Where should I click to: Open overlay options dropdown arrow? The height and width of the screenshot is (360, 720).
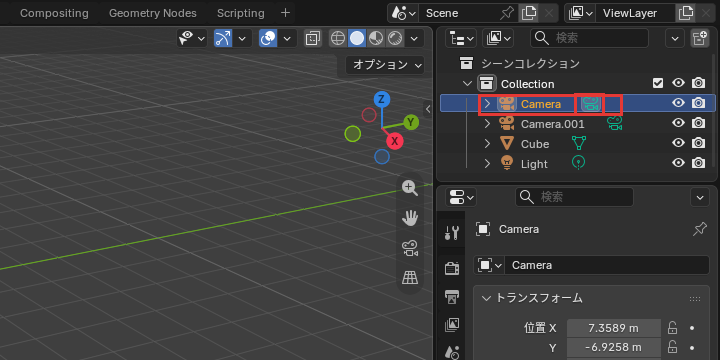287,39
